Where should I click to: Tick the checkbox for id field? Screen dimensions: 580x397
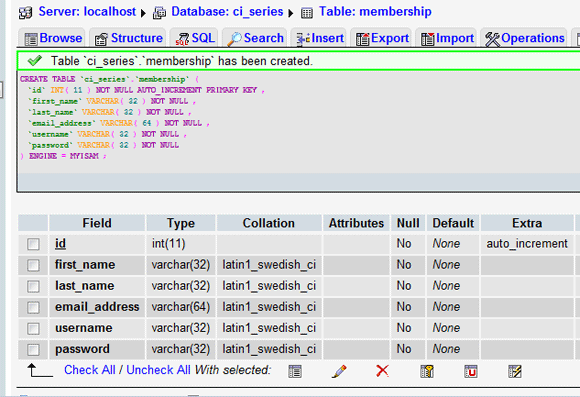pos(33,244)
